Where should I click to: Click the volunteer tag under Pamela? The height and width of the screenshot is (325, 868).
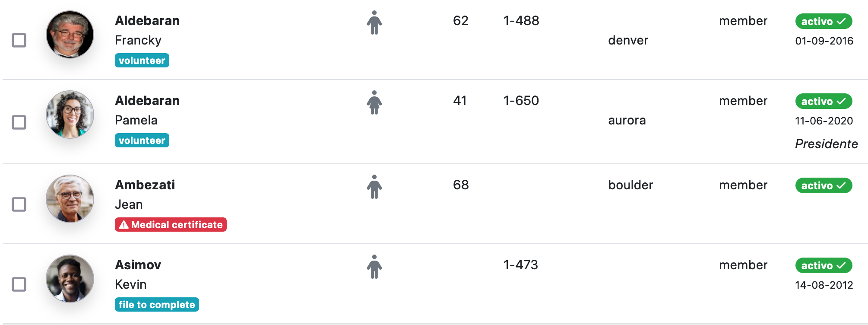click(142, 140)
